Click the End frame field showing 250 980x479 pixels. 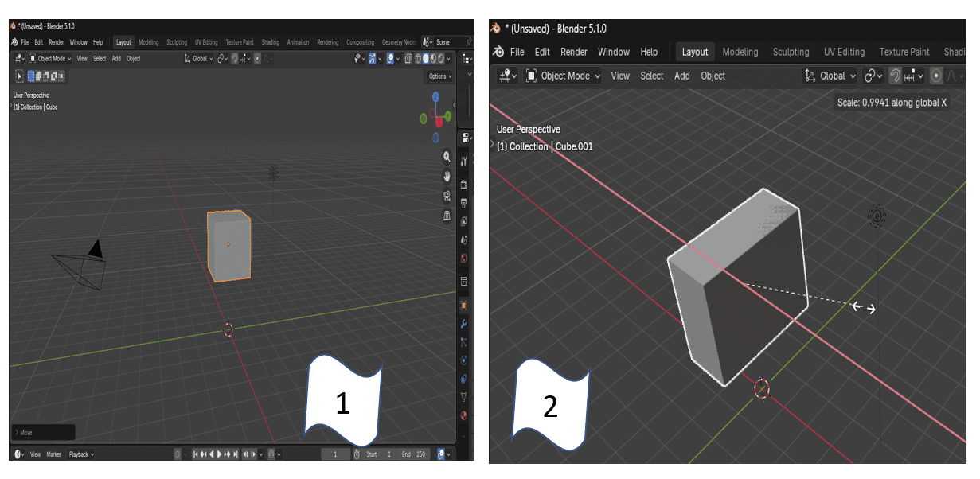point(413,454)
